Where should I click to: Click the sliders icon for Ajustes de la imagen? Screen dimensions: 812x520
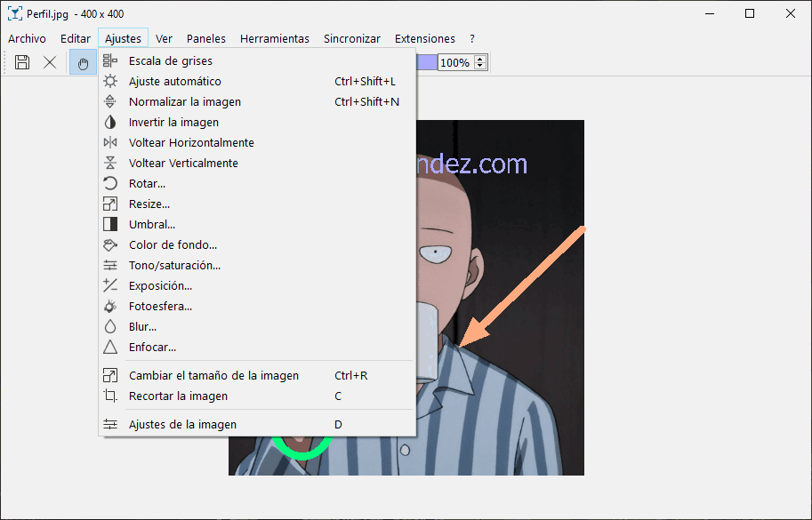(109, 424)
